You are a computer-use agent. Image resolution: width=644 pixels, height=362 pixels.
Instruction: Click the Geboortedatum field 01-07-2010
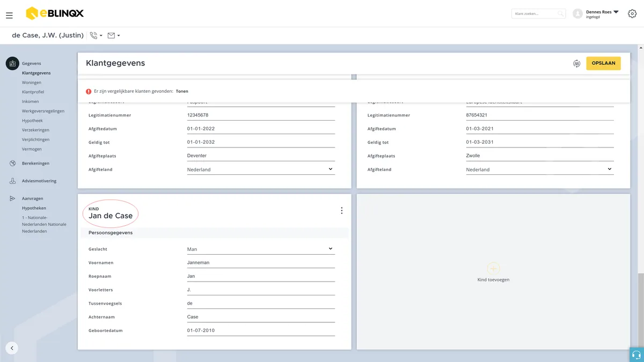[261, 330]
